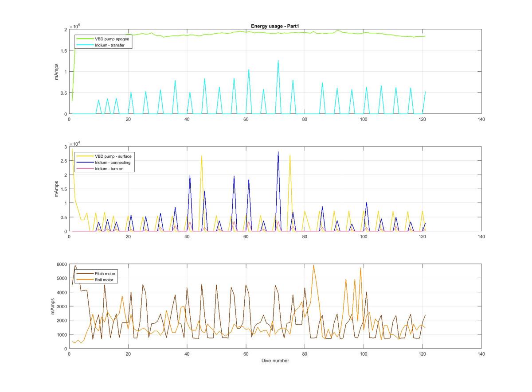This screenshot has height=392, width=532.
Task: Click the tallest cyan Iridium transfer peak
Action: (278, 61)
